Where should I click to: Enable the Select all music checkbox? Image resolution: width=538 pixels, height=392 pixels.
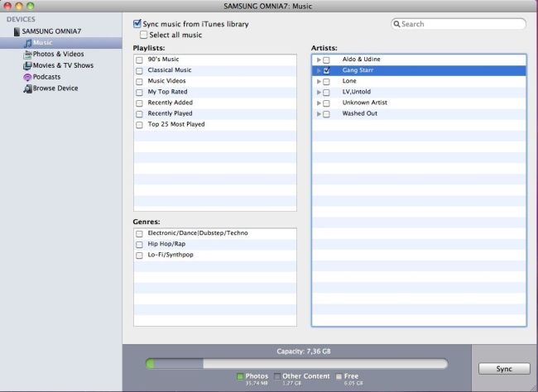(x=144, y=35)
